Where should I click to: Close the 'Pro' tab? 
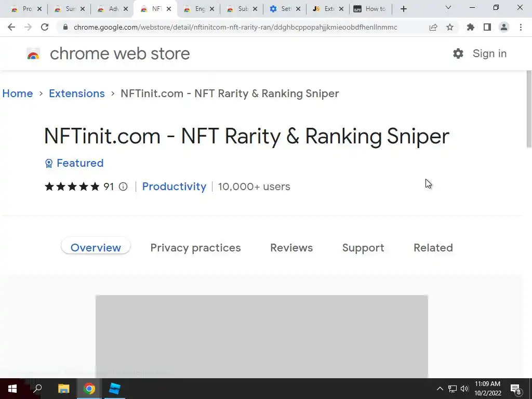pos(39,9)
